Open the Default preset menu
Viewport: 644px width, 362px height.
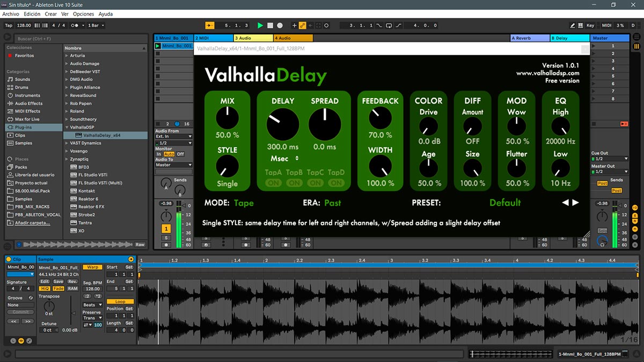505,203
